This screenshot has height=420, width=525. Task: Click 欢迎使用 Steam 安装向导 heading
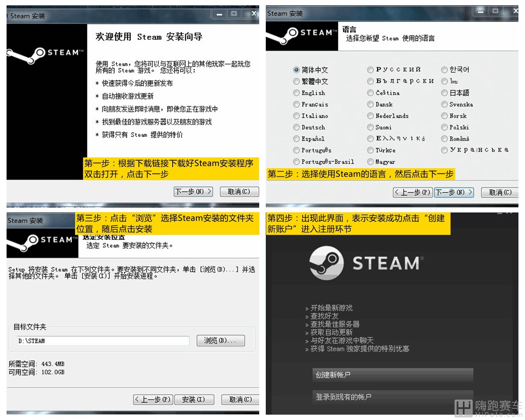[x=149, y=37]
